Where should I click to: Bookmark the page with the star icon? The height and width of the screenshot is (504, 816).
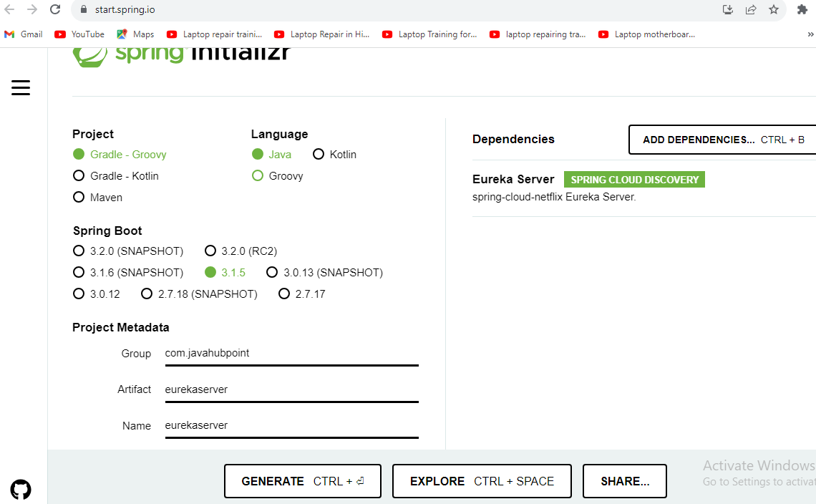(x=774, y=9)
